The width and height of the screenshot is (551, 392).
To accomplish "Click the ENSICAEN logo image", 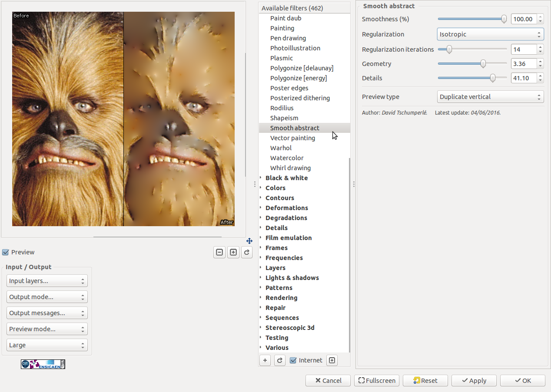I will pos(43,364).
